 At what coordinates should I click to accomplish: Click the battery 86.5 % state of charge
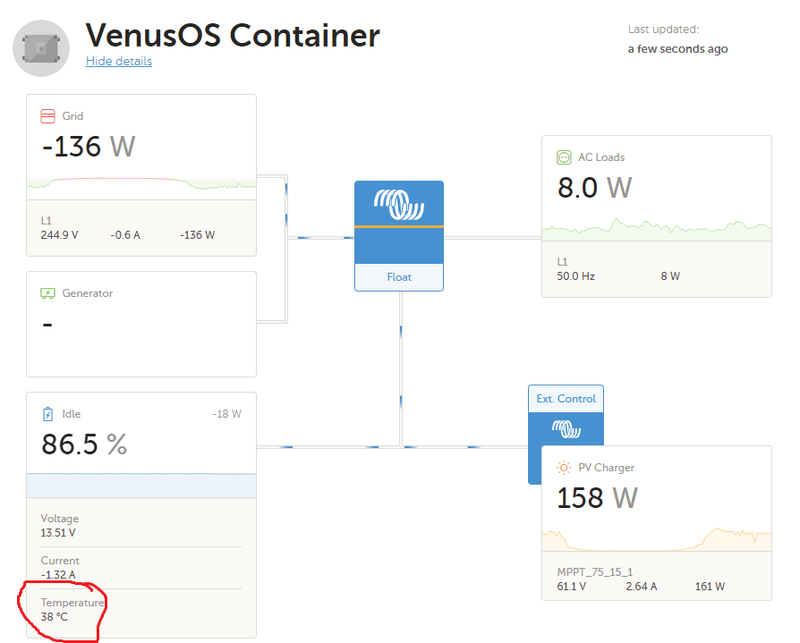[84, 445]
